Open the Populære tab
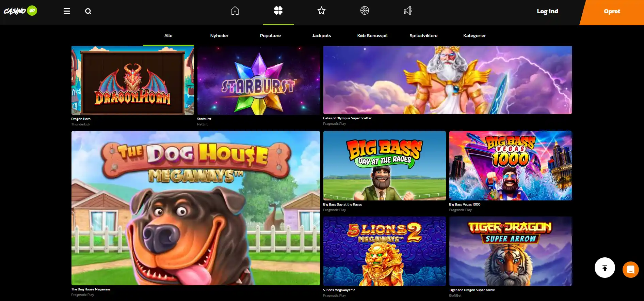The height and width of the screenshot is (301, 644). click(x=270, y=36)
